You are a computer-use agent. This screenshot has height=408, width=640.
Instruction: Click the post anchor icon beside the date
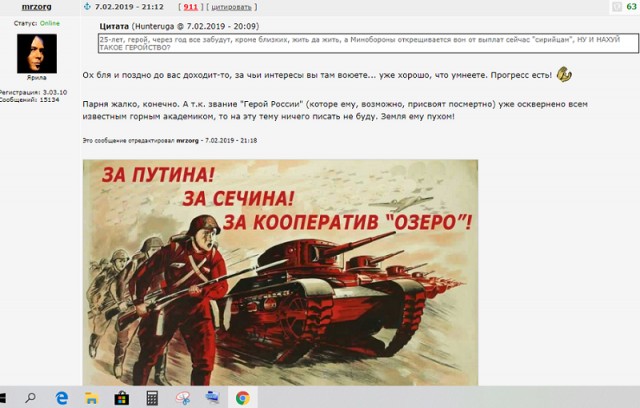pyautogui.click(x=87, y=7)
